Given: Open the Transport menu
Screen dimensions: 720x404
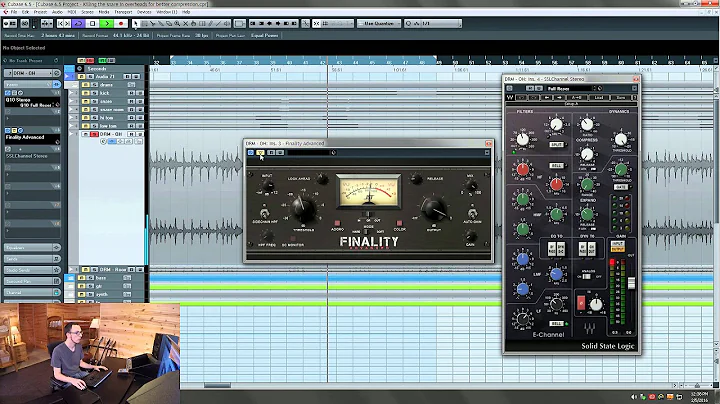Looking at the screenshot, I should 123,12.
